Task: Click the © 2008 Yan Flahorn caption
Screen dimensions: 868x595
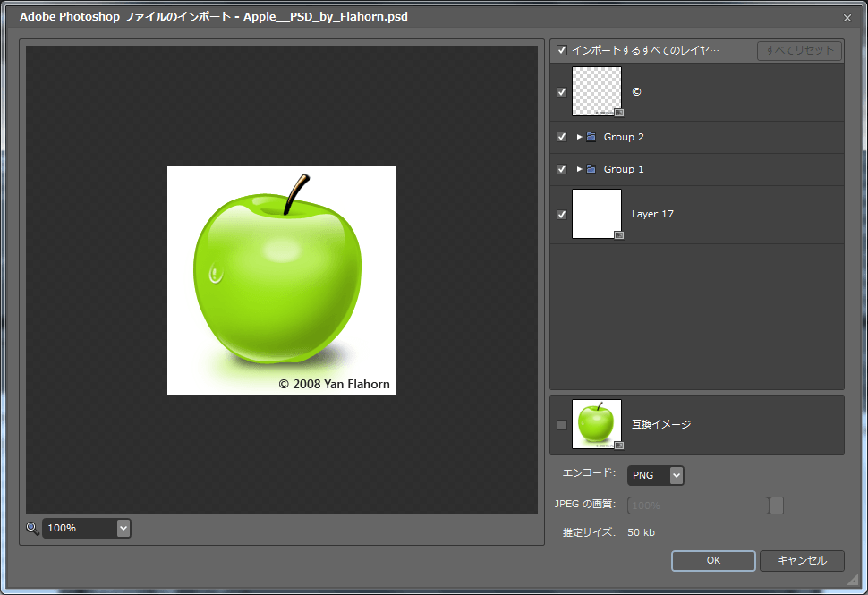Action: 335,384
